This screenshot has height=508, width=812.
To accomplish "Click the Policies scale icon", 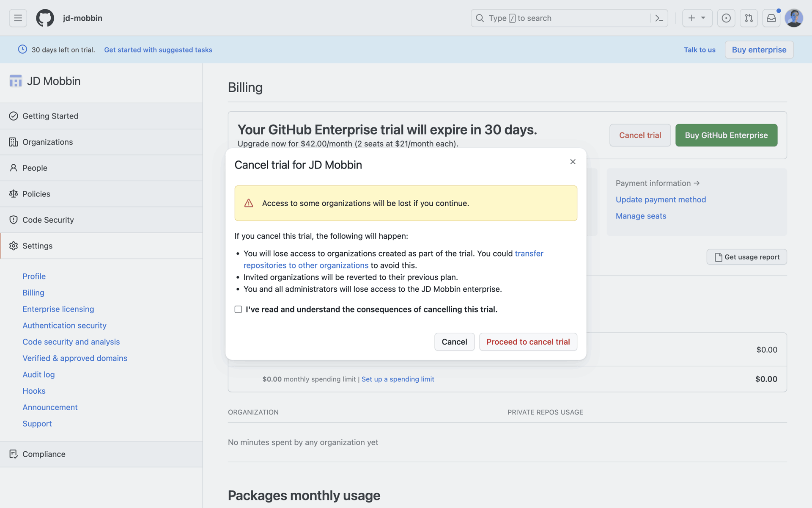I will click(x=14, y=194).
